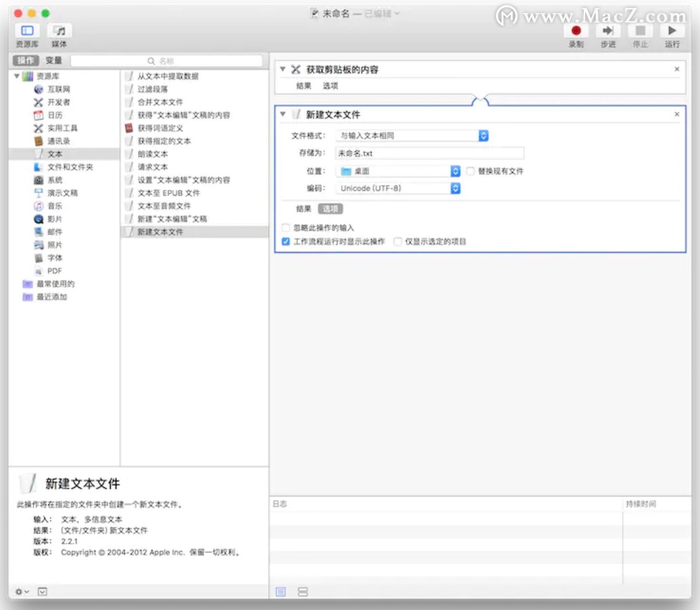Collapse the 新建文本文件 workflow action

tap(283, 114)
